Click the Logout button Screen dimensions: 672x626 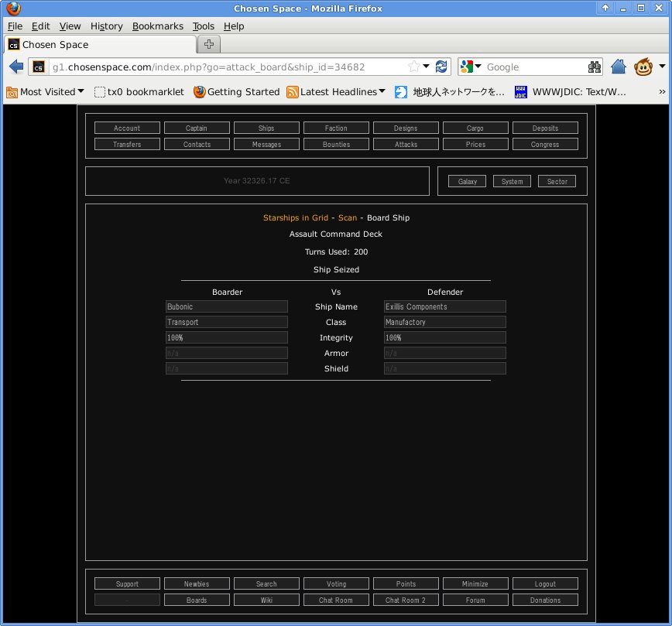[x=544, y=583]
